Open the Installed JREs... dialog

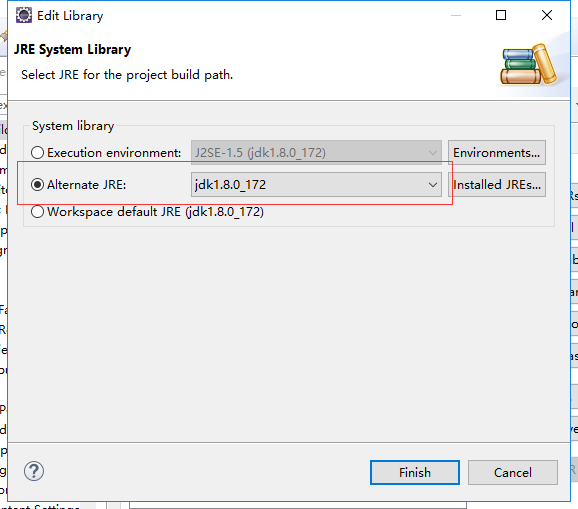point(497,184)
